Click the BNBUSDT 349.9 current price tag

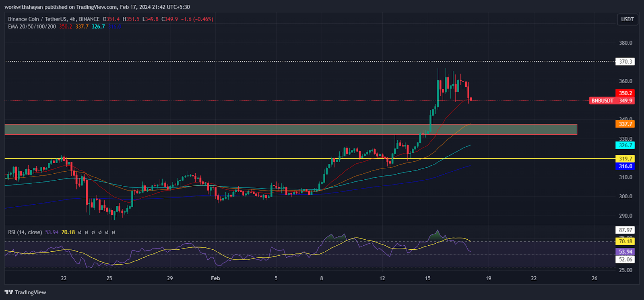(x=612, y=101)
